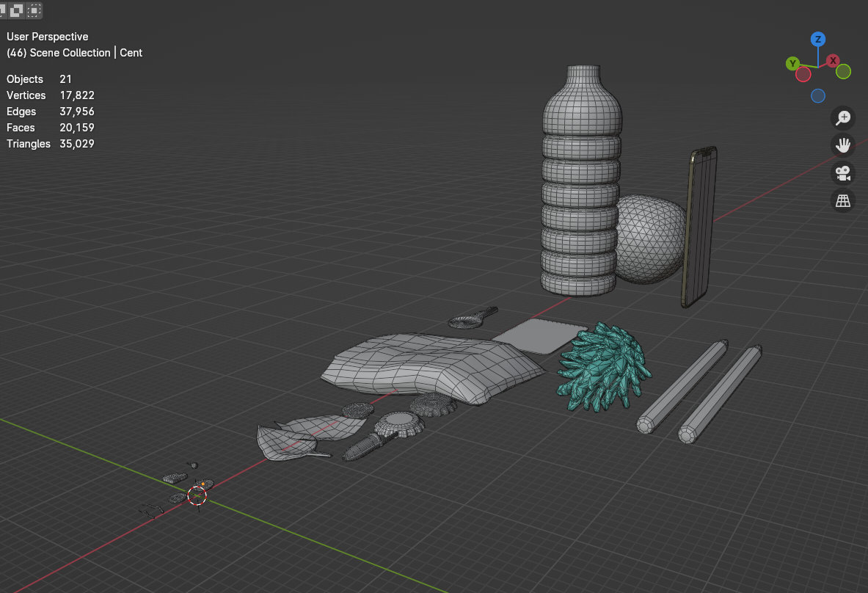This screenshot has width=868, height=593.
Task: Click the zoom magnifier viewport button
Action: click(842, 118)
